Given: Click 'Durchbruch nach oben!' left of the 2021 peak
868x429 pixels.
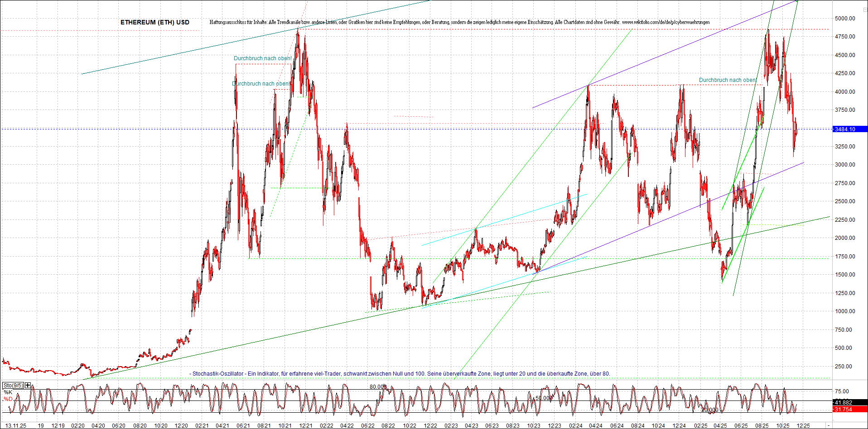Looking at the screenshot, I should (261, 84).
